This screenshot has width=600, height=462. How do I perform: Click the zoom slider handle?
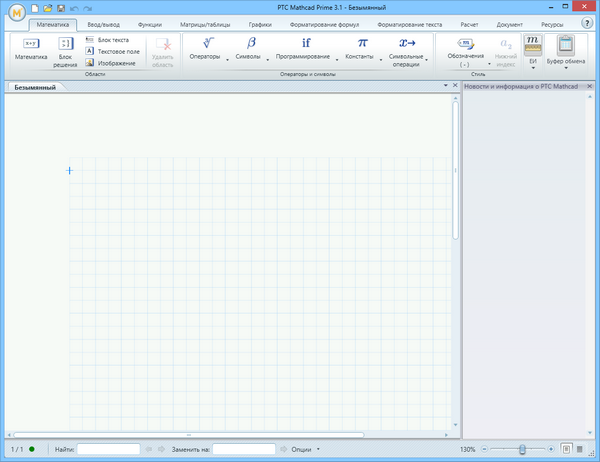(521, 449)
